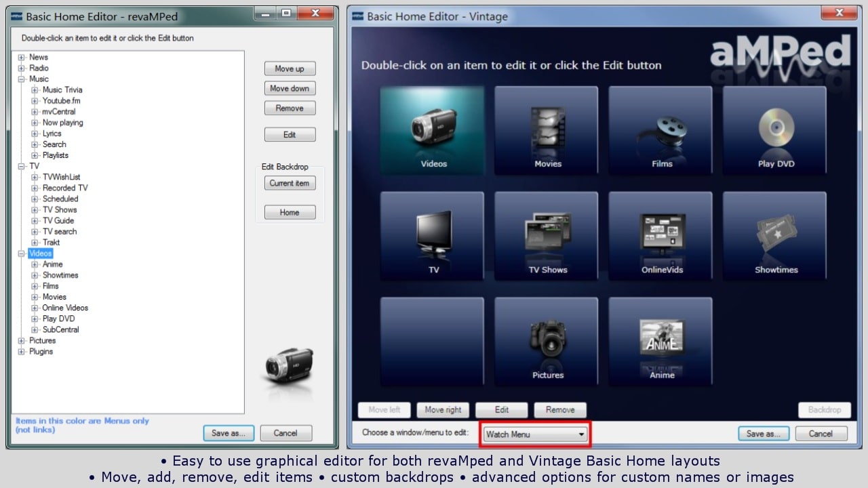Click camcorder preview image in revaMPed window
The height and width of the screenshot is (488, 868).
click(288, 367)
